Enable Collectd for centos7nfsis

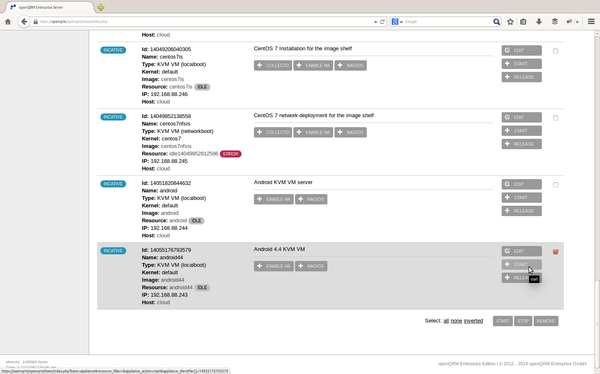point(273,132)
